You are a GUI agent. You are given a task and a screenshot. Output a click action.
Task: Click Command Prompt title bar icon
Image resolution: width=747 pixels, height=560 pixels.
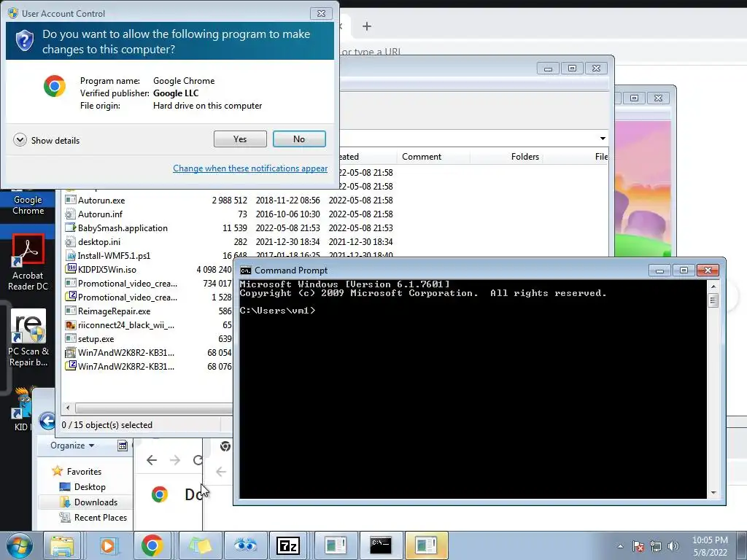tap(245, 271)
